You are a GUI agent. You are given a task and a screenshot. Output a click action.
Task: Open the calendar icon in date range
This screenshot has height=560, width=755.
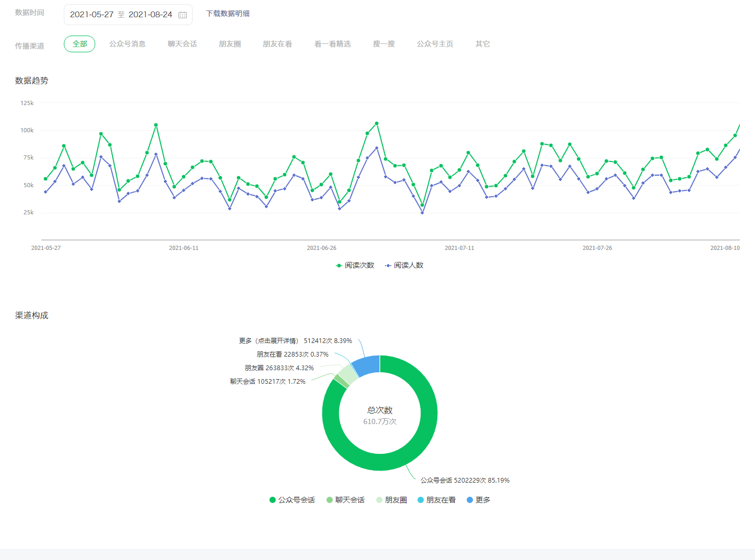click(x=183, y=15)
